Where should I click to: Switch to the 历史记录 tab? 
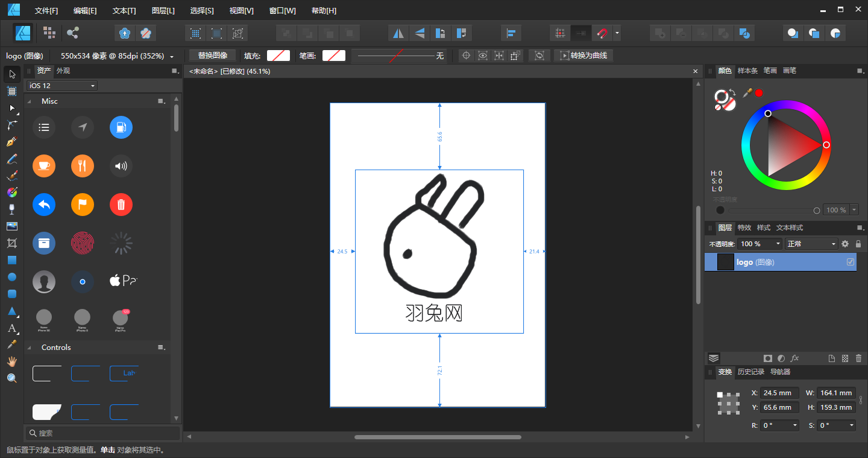751,372
